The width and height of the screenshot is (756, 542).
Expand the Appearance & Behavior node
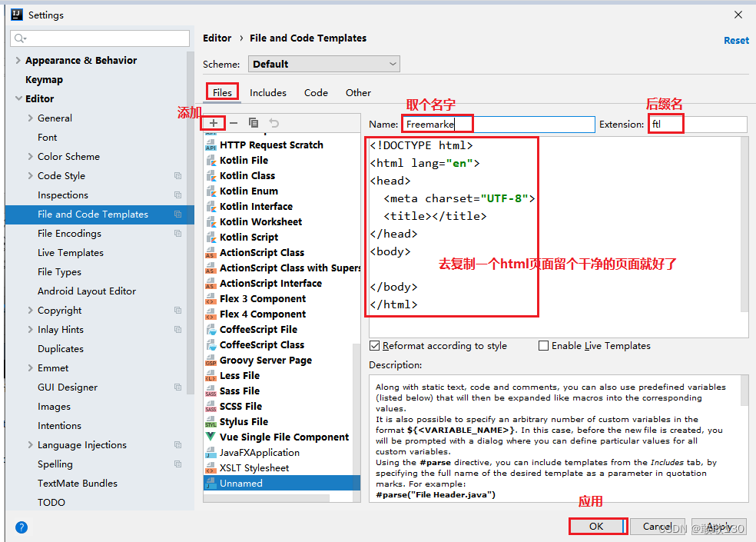click(x=17, y=60)
